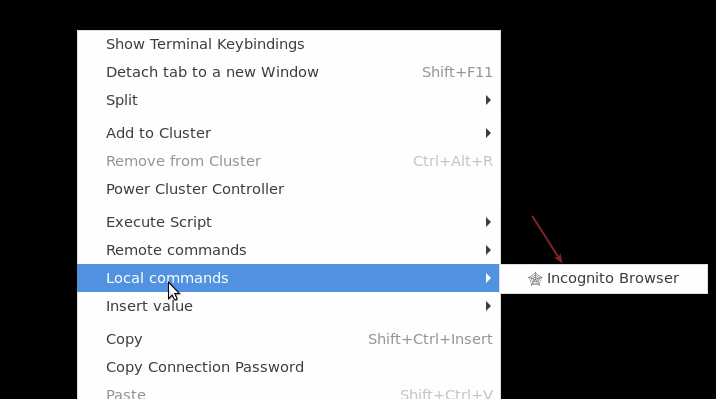Expand the Split submenu arrow

tap(488, 100)
